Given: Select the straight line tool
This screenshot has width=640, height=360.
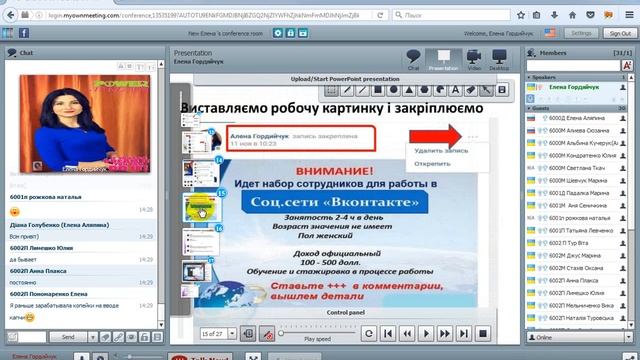Looking at the screenshot, I should point(362,90).
